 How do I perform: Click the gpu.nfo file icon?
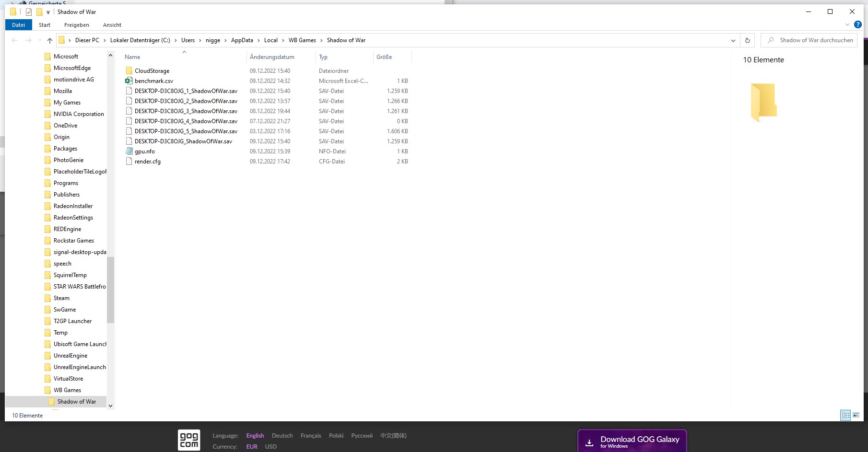click(129, 151)
